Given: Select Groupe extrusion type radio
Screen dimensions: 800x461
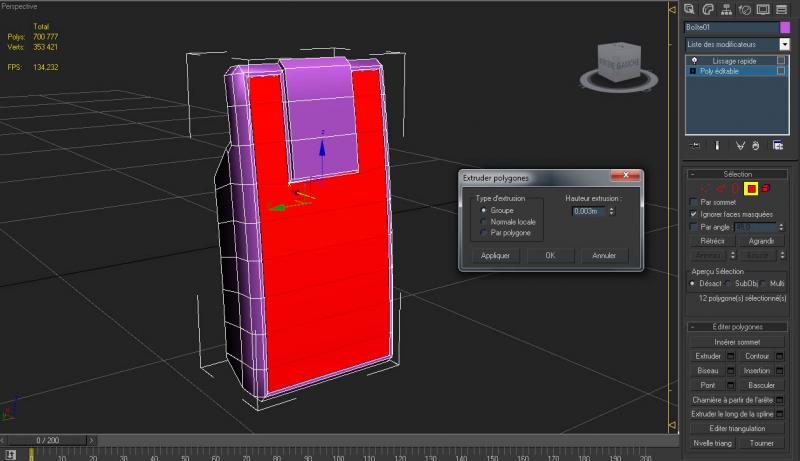Looking at the screenshot, I should click(484, 210).
